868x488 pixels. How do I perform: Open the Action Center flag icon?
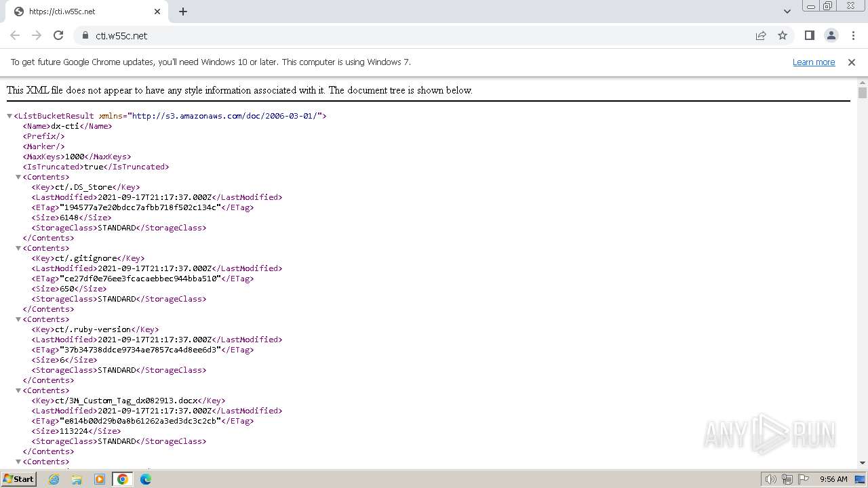click(803, 479)
